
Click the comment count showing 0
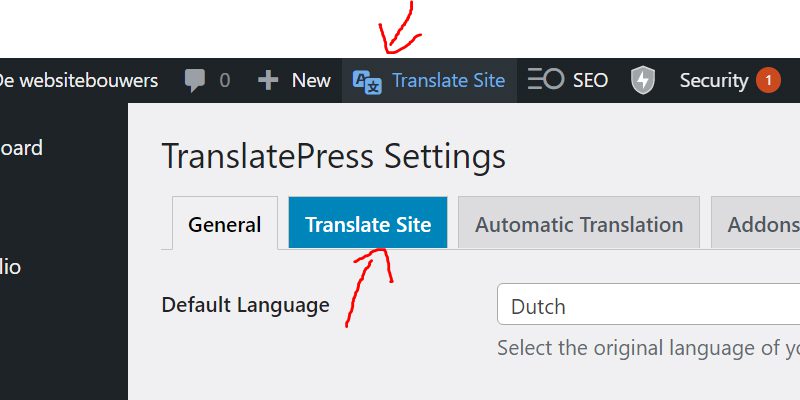pos(224,81)
